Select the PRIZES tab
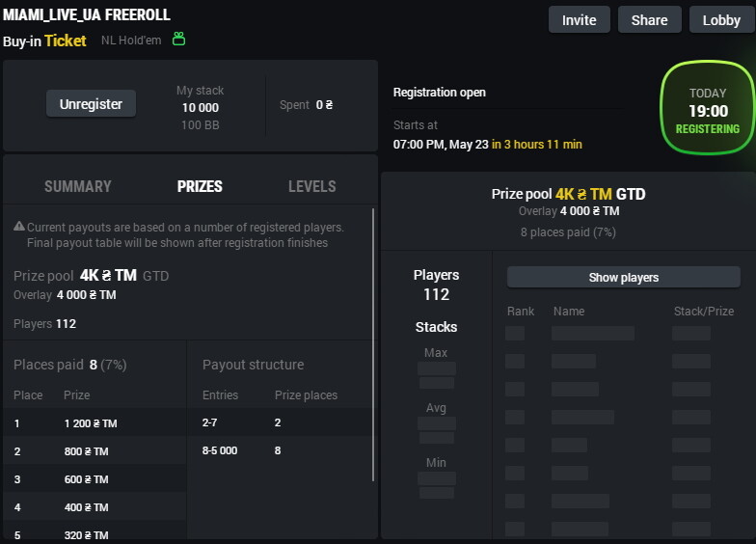The image size is (756, 544). coord(200,187)
